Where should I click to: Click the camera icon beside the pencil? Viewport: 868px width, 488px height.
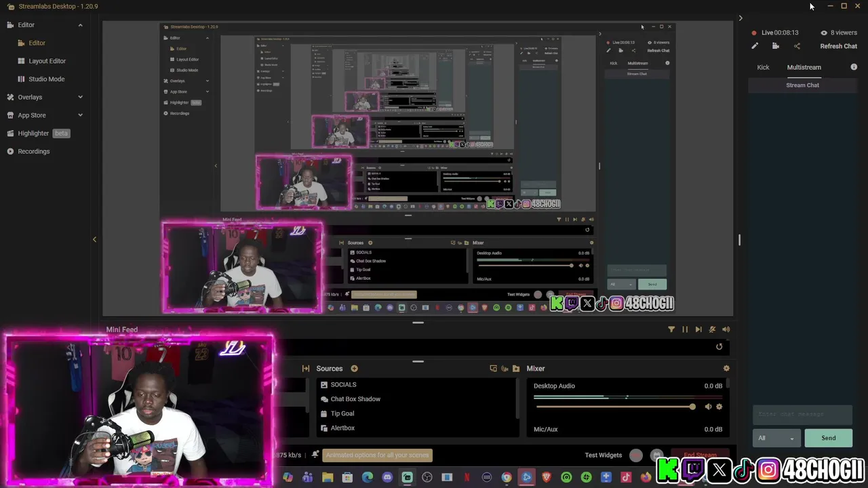[776, 46]
